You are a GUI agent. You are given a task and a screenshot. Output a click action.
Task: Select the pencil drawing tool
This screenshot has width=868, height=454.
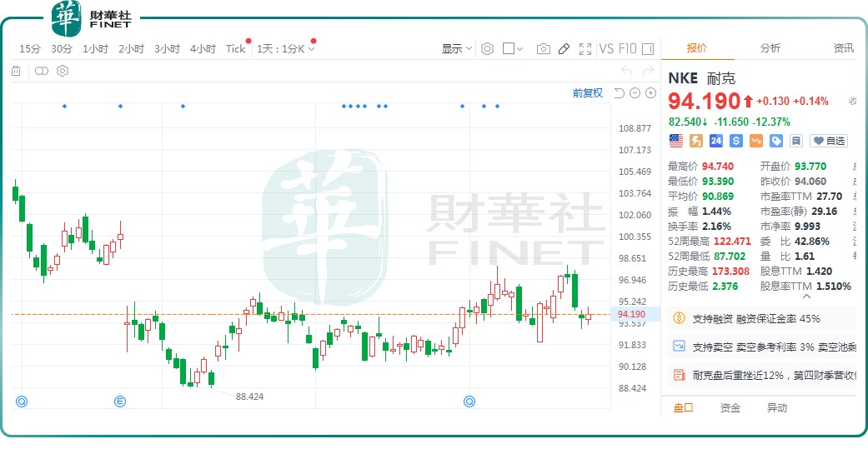pos(564,49)
